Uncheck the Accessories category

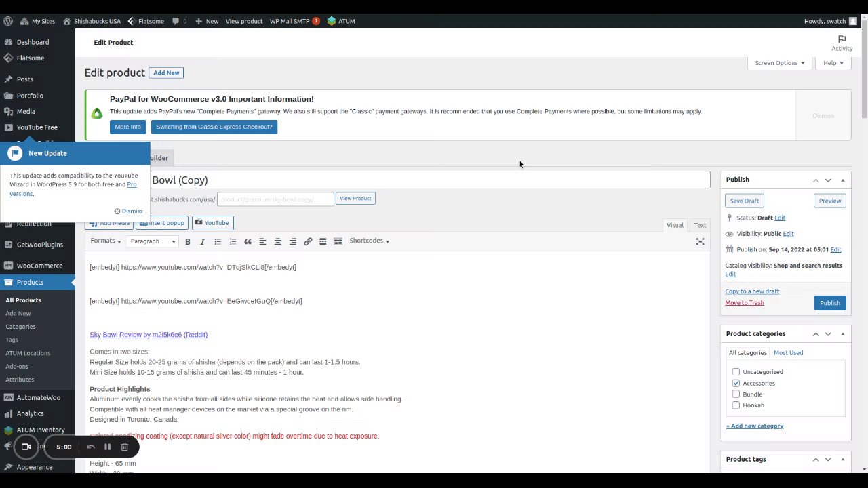click(x=736, y=384)
